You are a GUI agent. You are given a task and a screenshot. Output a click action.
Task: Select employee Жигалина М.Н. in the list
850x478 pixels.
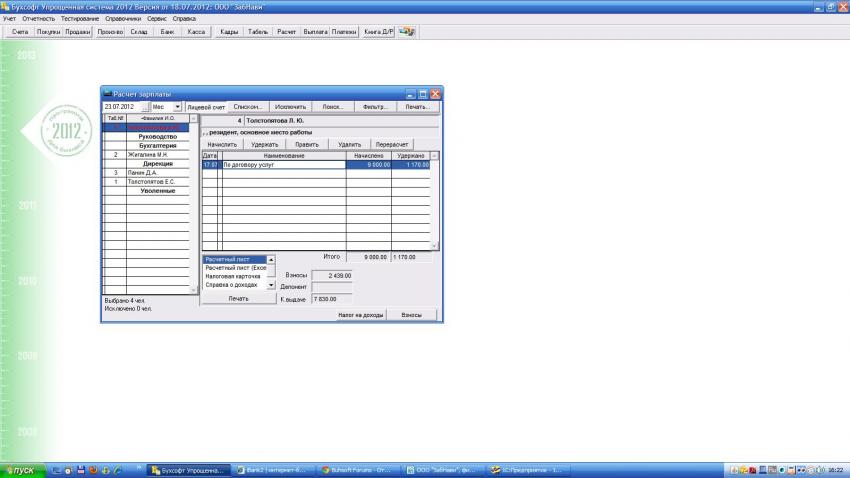pos(147,155)
